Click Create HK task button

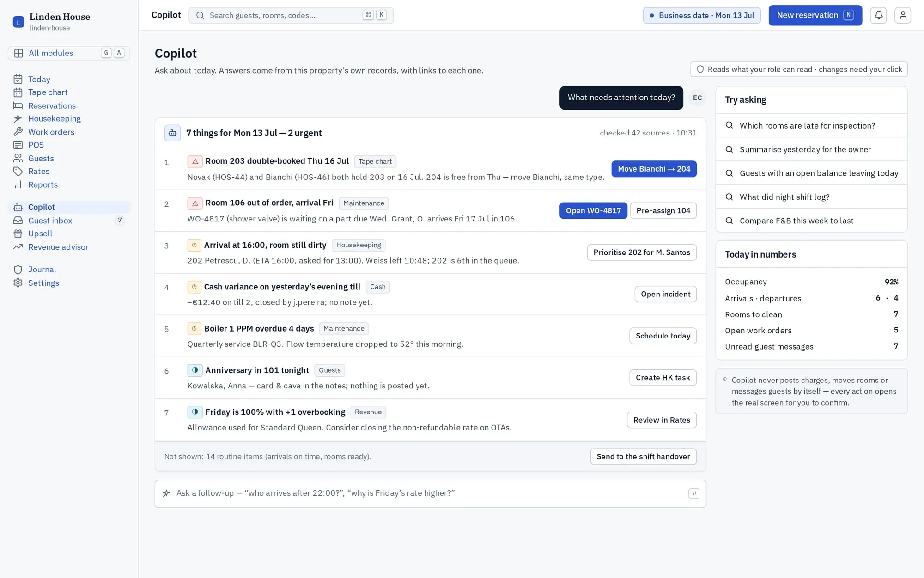click(x=663, y=378)
